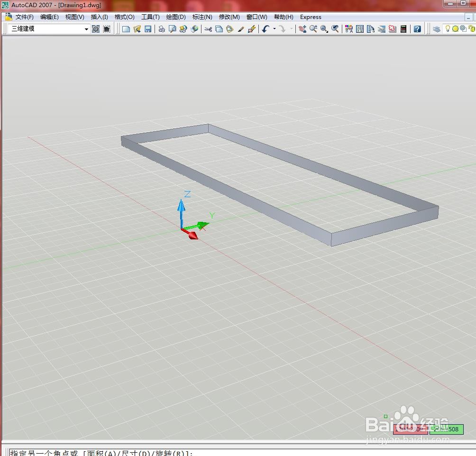The height and width of the screenshot is (456, 476).
Task: Select the Pan realtime hand icon
Action: (x=302, y=29)
